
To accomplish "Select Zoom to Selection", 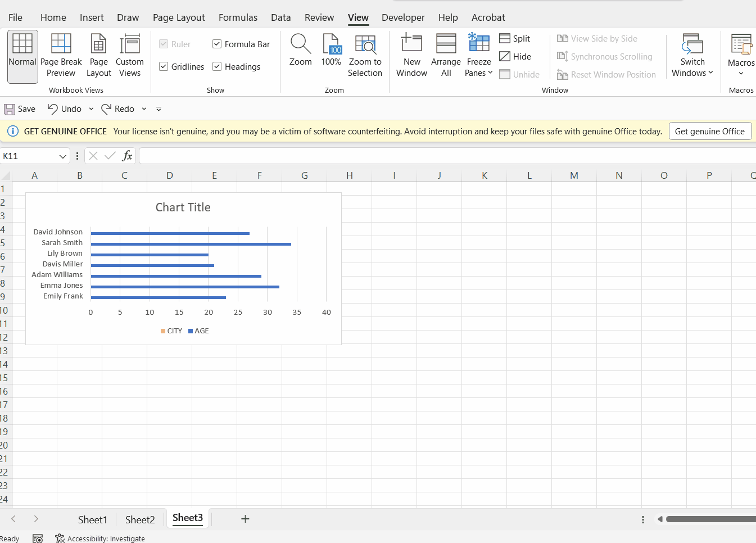I will click(365, 43).
